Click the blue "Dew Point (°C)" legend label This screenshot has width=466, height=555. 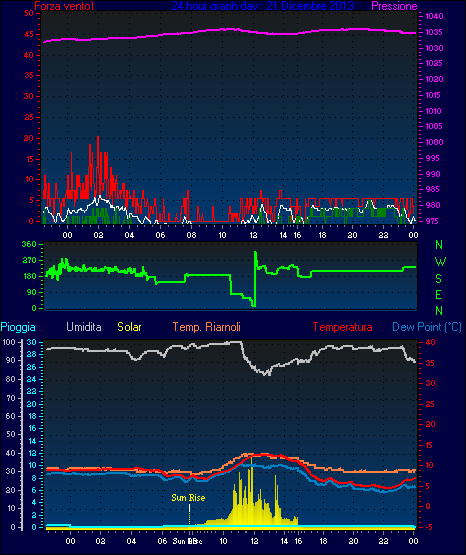click(427, 327)
